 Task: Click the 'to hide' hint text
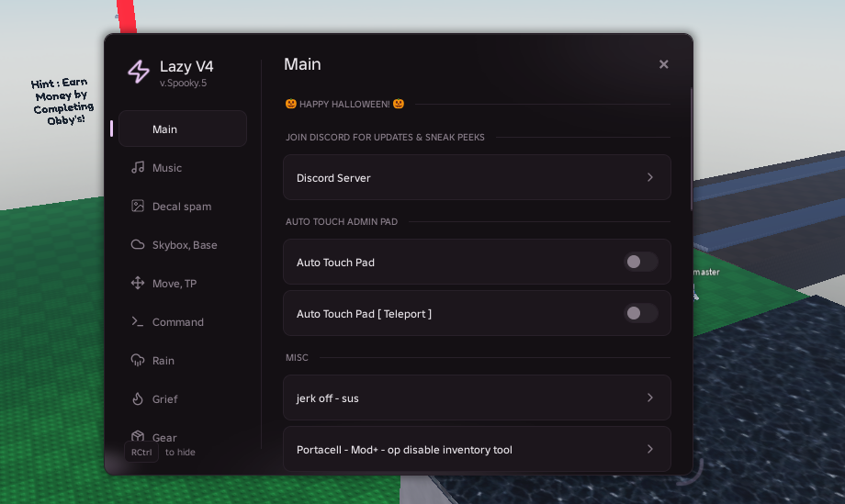180,453
